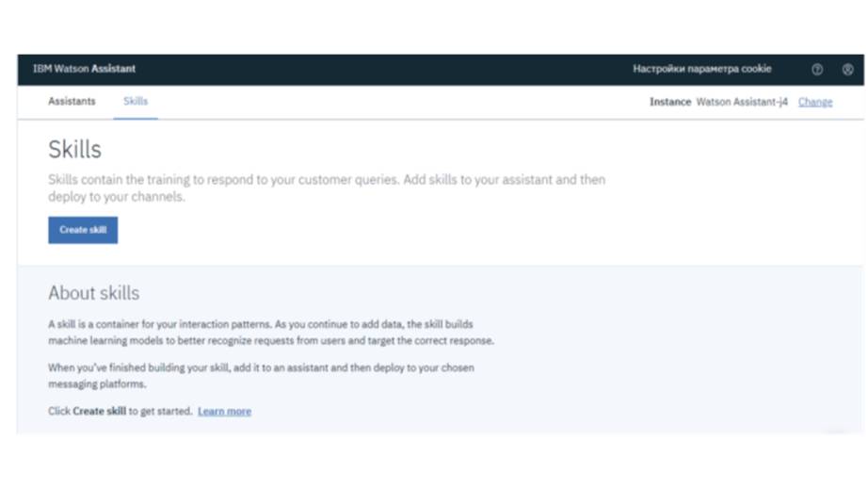Click the bold Instance label

click(669, 102)
